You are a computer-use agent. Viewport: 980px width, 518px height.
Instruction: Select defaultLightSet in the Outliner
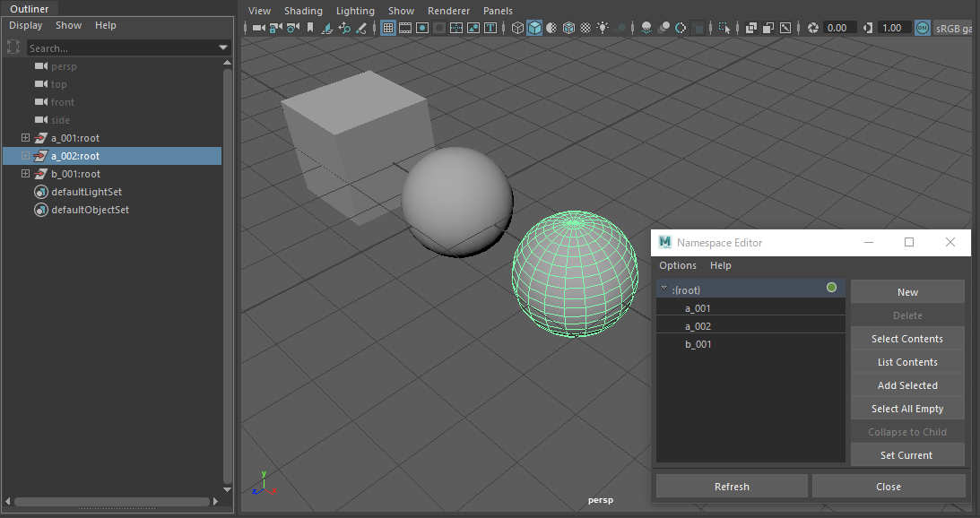(86, 192)
